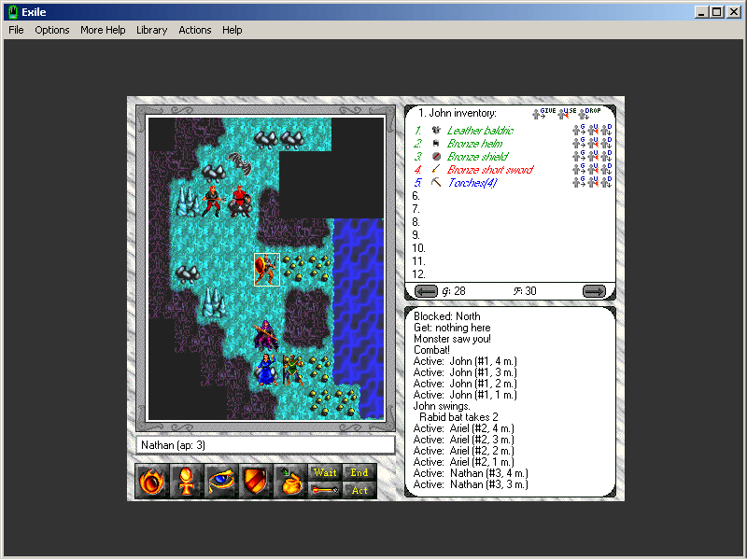Target the rabid bat on the map
Screen dimensions: 747x560
click(240, 164)
